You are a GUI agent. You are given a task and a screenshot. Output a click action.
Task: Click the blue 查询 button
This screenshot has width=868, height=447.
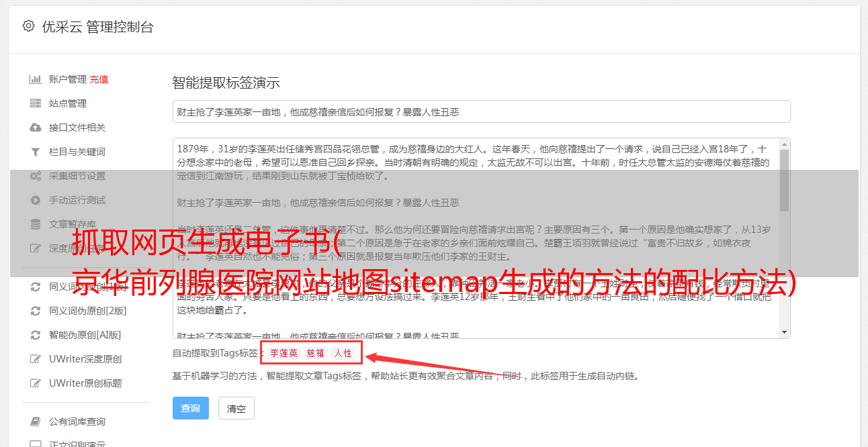click(x=191, y=408)
